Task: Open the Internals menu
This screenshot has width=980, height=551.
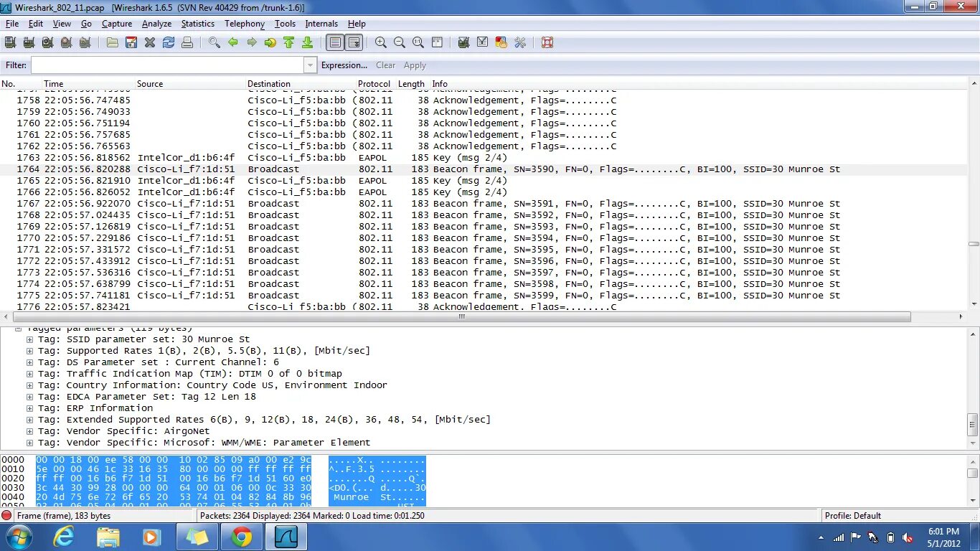Action: 321,24
